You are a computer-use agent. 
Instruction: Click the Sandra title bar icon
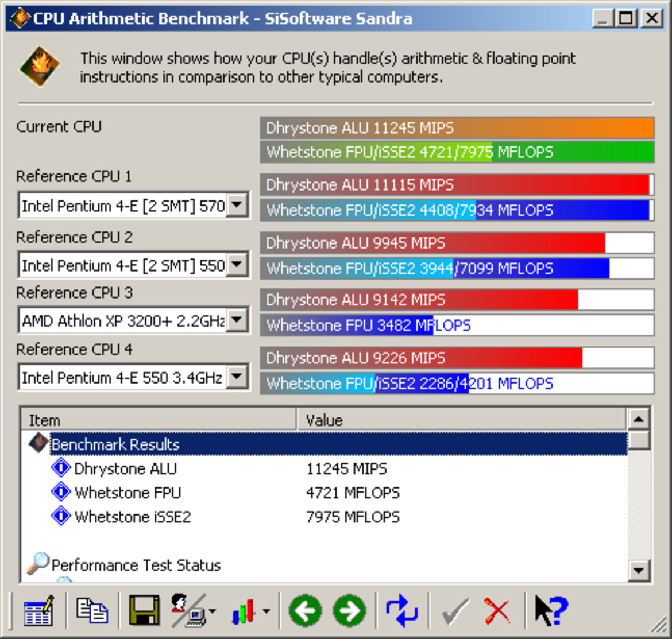click(20, 18)
